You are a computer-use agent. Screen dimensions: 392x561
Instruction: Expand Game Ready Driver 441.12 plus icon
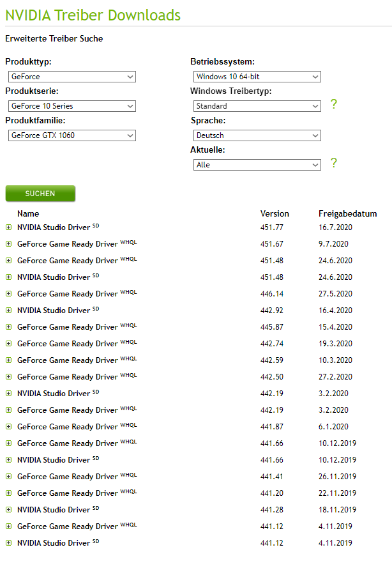click(x=8, y=526)
